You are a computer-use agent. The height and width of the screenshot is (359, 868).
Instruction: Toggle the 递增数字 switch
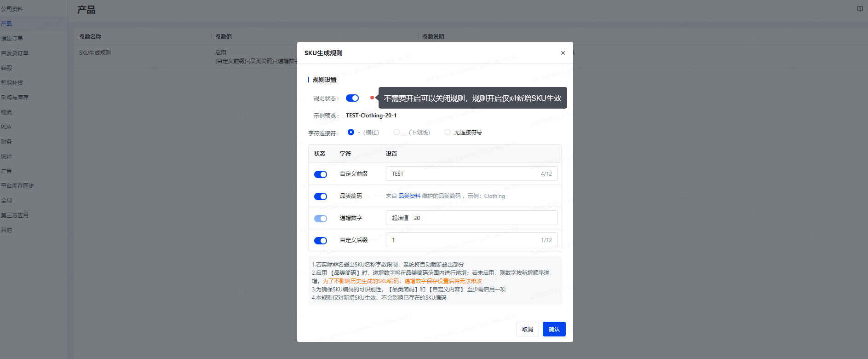tap(321, 219)
